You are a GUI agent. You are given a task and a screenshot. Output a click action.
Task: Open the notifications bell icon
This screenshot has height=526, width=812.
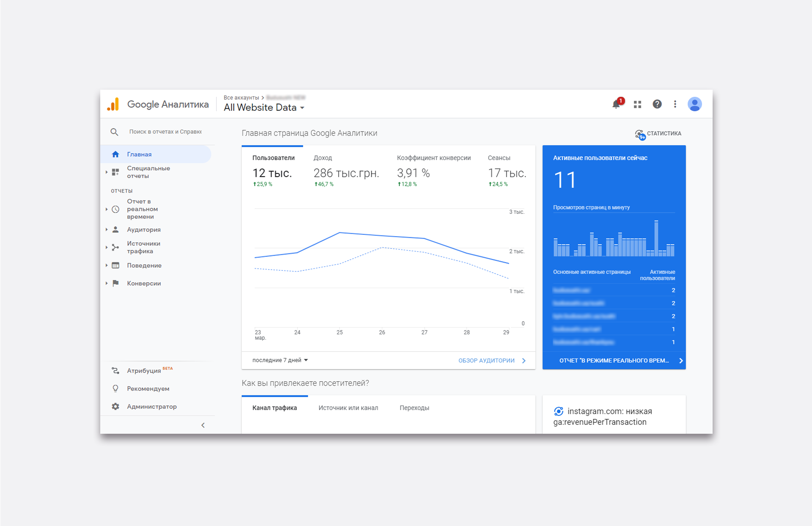point(617,104)
